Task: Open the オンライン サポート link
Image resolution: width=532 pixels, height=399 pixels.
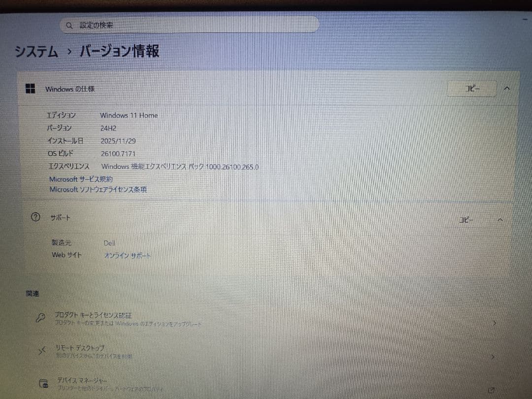Action: [127, 255]
